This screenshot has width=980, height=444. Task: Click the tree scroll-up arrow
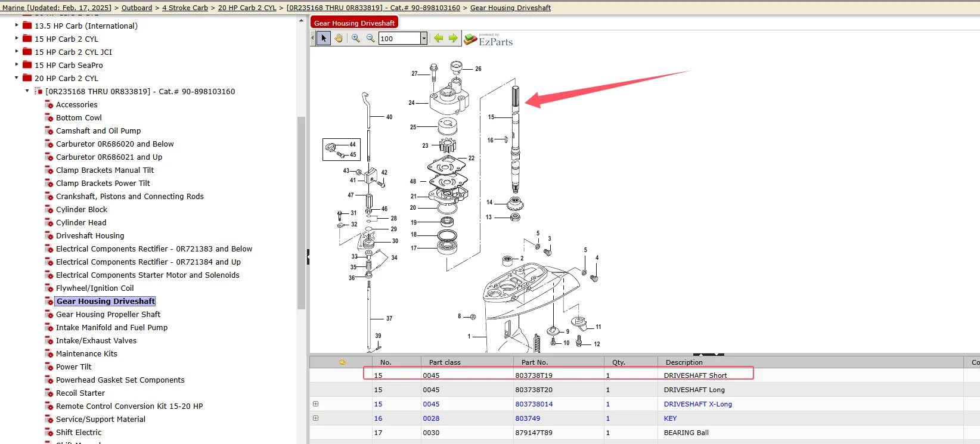click(301, 21)
